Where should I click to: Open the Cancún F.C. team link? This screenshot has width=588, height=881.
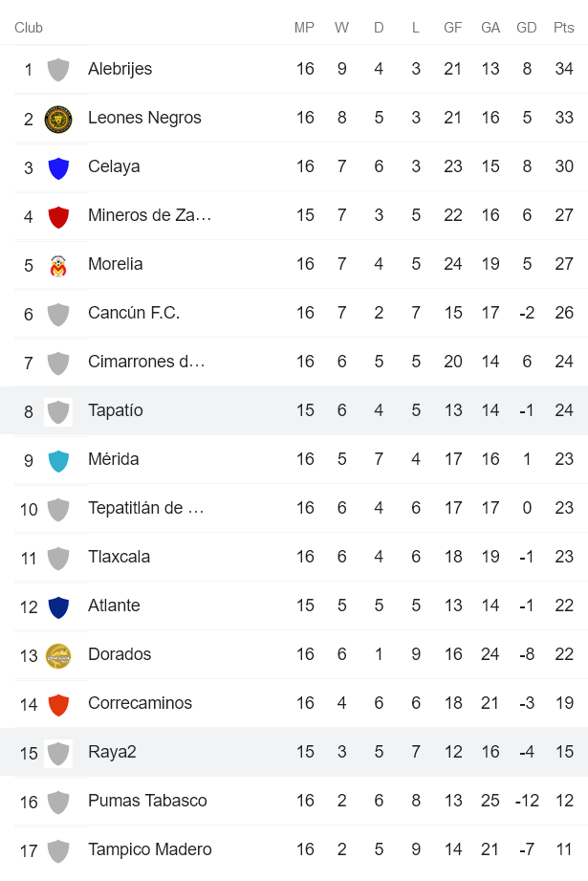tap(134, 313)
